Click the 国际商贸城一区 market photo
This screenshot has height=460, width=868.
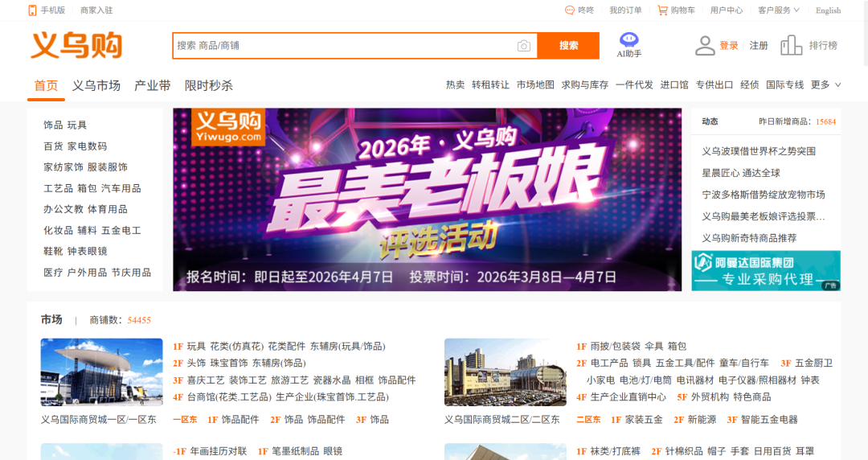[102, 372]
